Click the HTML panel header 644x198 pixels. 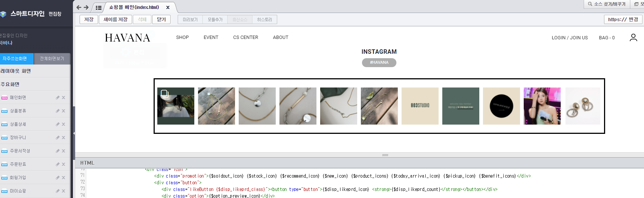click(x=359, y=163)
